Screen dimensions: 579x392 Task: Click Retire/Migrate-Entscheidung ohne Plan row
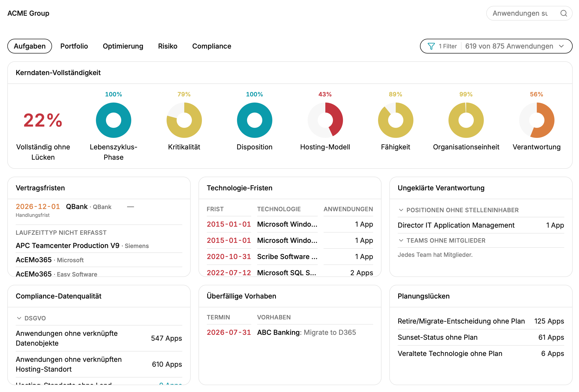click(481, 321)
